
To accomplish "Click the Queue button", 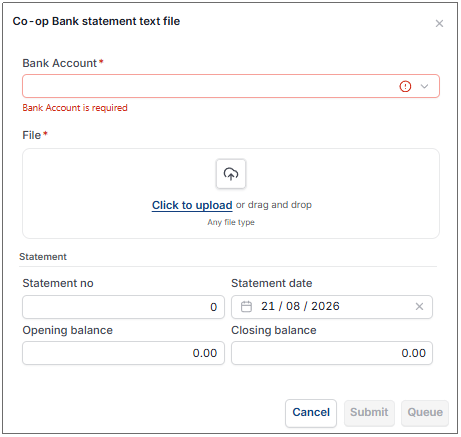I will pyautogui.click(x=425, y=412).
